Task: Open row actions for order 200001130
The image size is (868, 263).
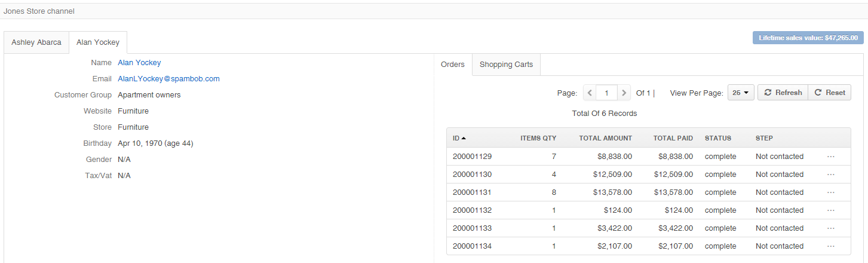Action: (830, 175)
